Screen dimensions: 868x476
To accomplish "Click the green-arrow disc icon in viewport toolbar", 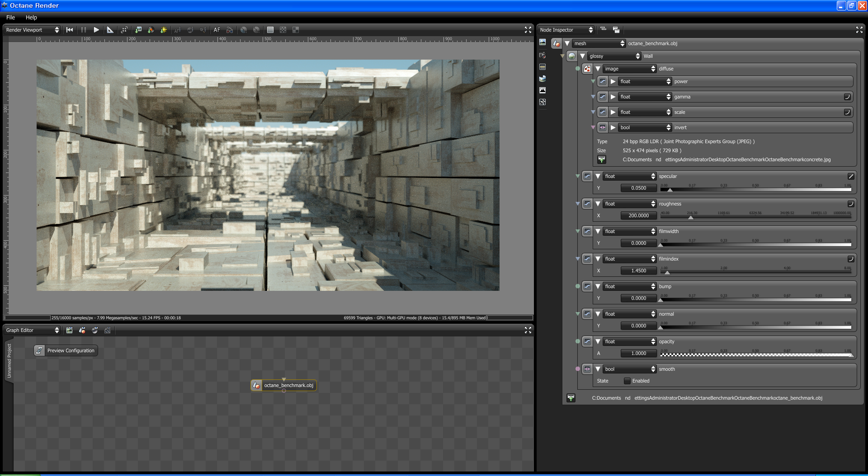I will [151, 30].
